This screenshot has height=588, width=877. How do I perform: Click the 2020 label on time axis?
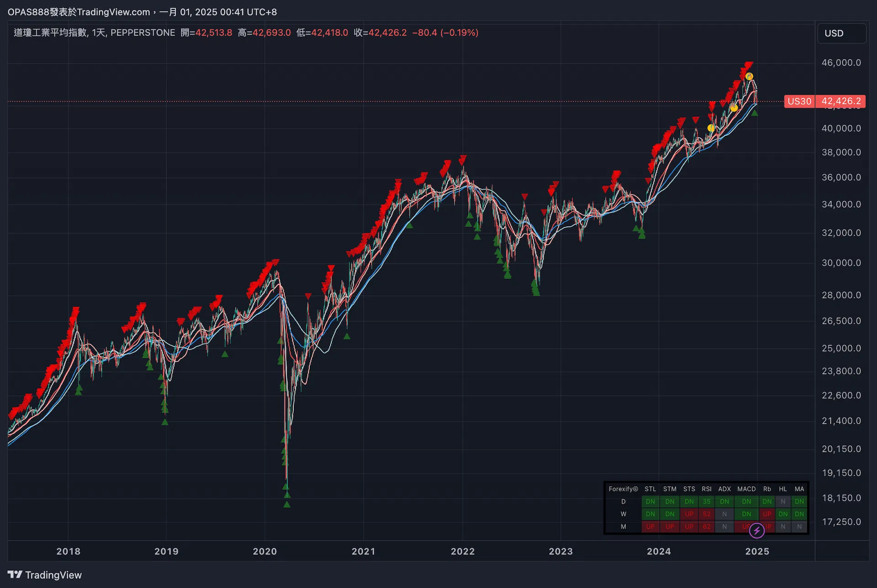265,551
